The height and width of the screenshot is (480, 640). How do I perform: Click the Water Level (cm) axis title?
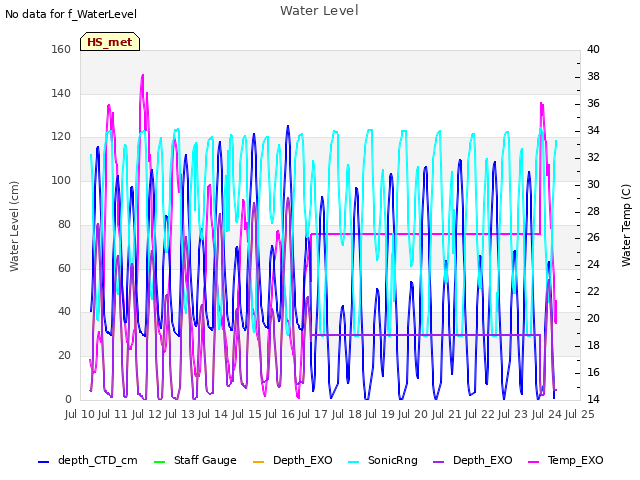[x=14, y=227]
